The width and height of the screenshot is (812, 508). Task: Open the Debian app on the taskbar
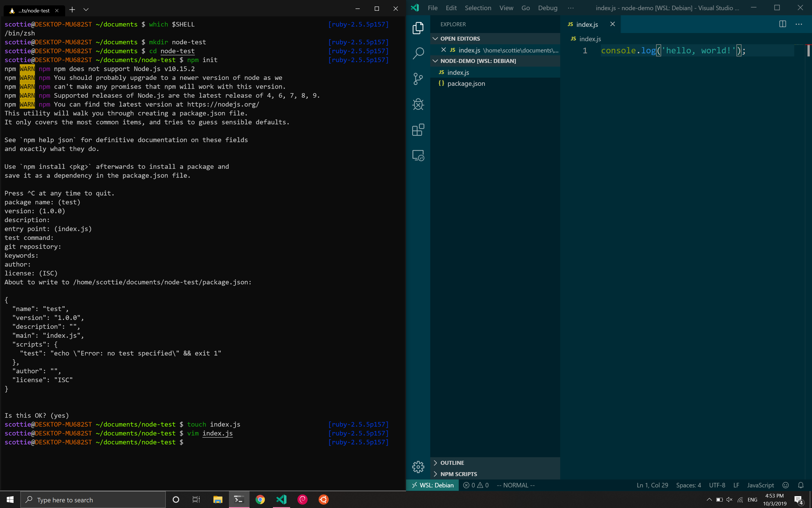[302, 500]
